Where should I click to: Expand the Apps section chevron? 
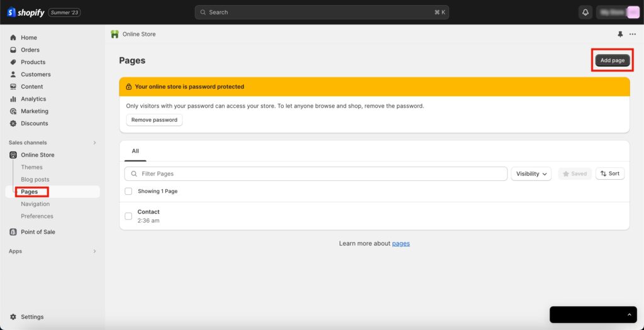coord(94,251)
